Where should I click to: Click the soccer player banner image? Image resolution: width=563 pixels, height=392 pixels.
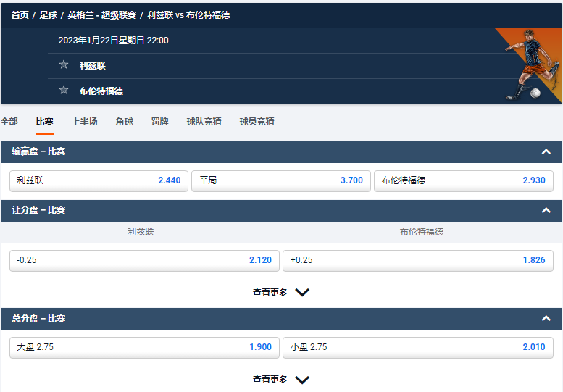pyautogui.click(x=527, y=65)
